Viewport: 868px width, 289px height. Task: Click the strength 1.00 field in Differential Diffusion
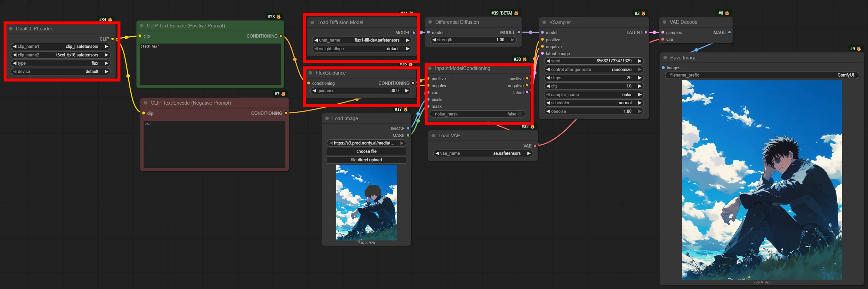pos(473,40)
